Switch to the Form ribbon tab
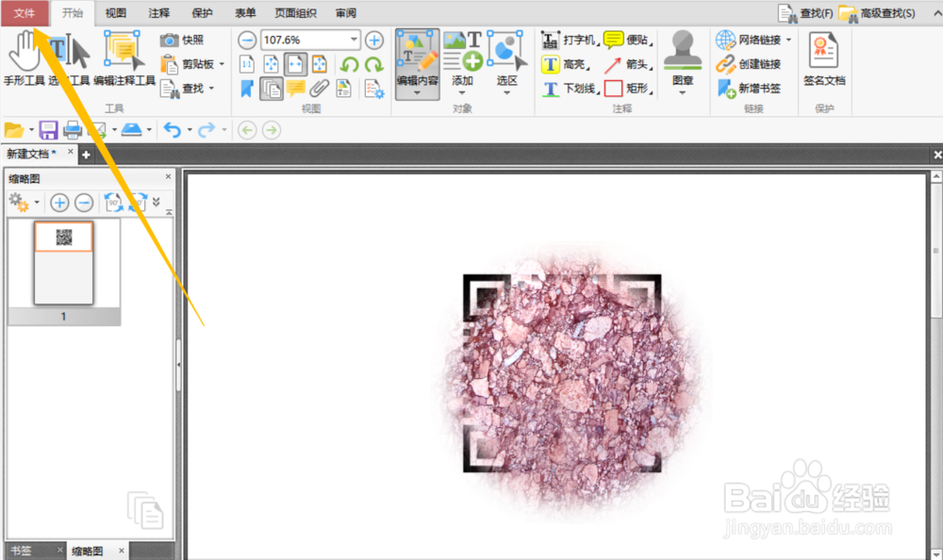943x560 pixels. coord(245,13)
